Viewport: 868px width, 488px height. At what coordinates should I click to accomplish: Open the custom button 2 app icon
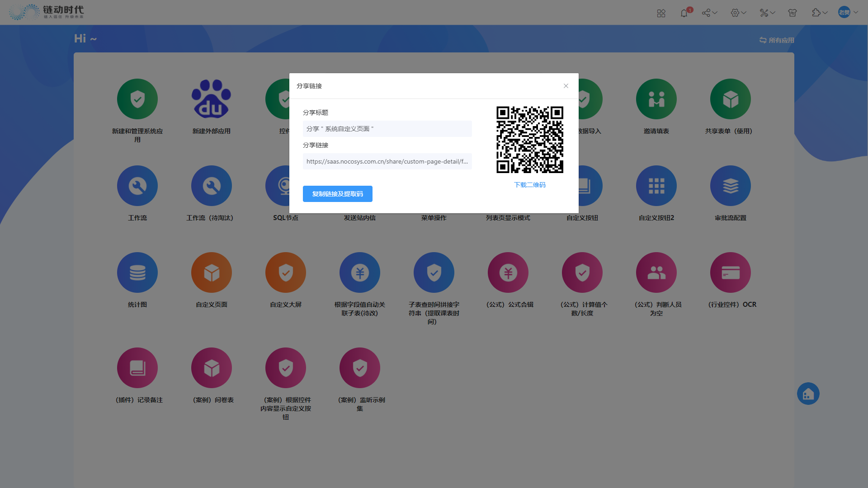(x=656, y=186)
